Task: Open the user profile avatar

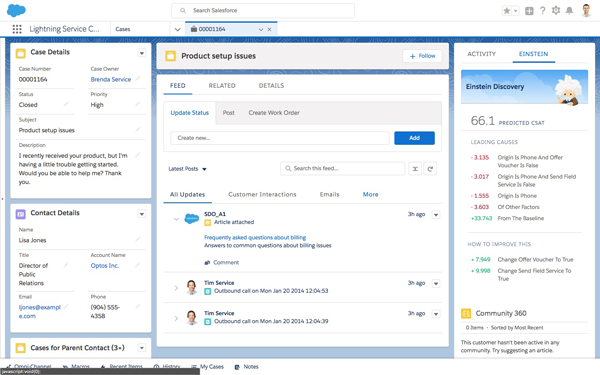Action: pyautogui.click(x=586, y=10)
